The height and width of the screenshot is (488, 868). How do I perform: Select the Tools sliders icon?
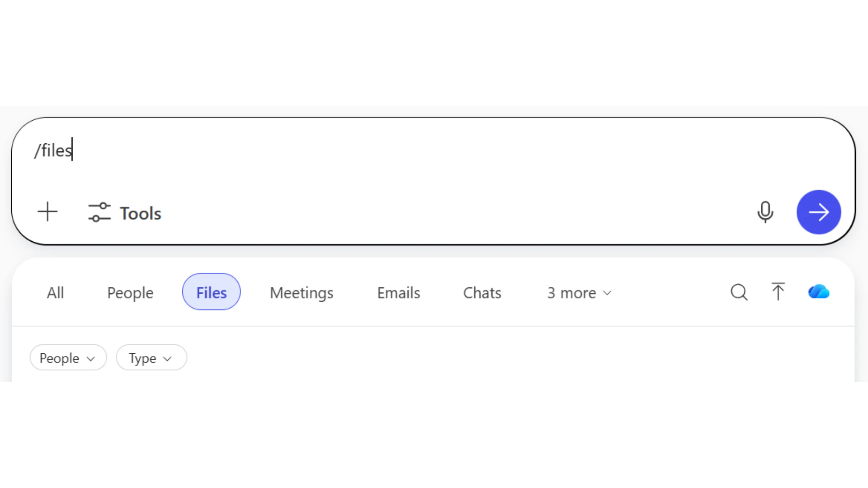point(99,212)
